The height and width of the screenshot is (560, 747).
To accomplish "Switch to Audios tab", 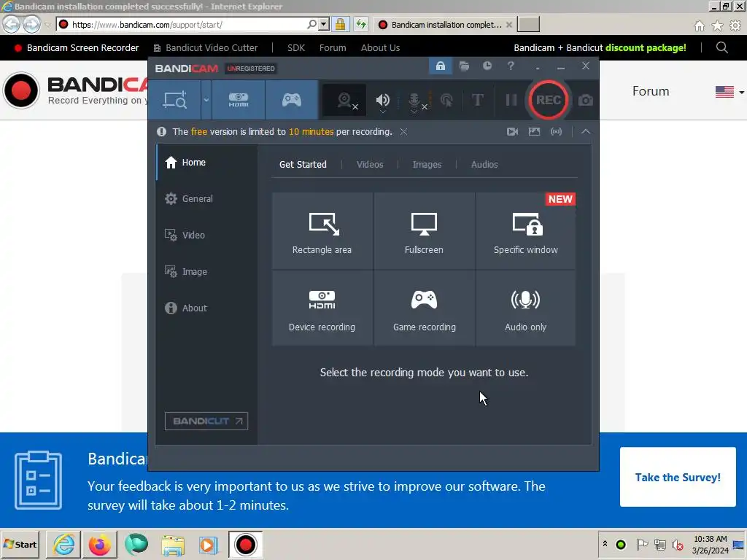I will pos(484,165).
